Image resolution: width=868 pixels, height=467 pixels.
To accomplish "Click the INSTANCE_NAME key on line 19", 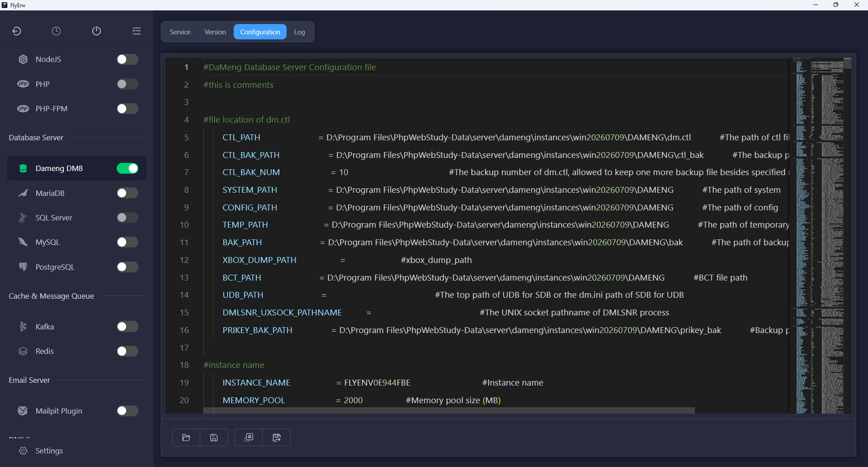I will [x=256, y=383].
